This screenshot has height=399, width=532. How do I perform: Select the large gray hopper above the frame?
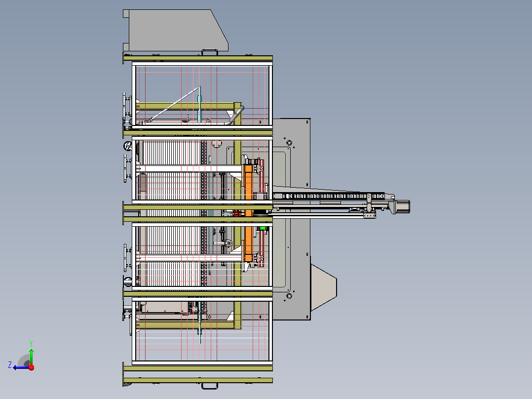[175, 30]
